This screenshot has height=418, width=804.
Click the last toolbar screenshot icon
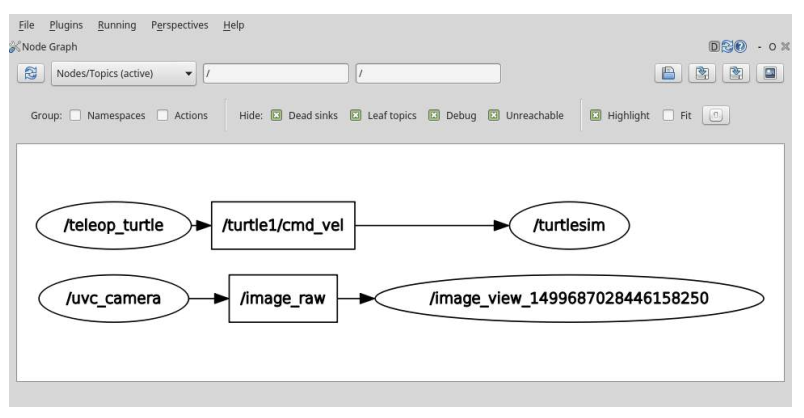coord(770,73)
